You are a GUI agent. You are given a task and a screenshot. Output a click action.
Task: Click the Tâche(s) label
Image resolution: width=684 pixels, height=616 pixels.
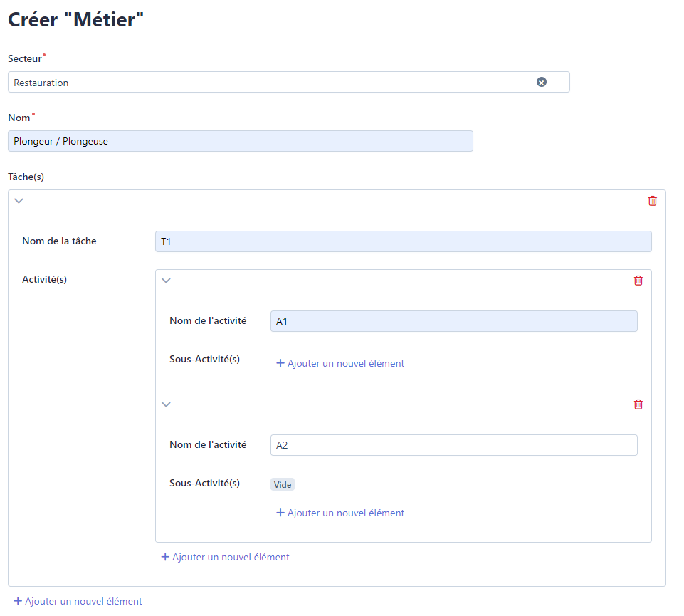click(x=26, y=177)
